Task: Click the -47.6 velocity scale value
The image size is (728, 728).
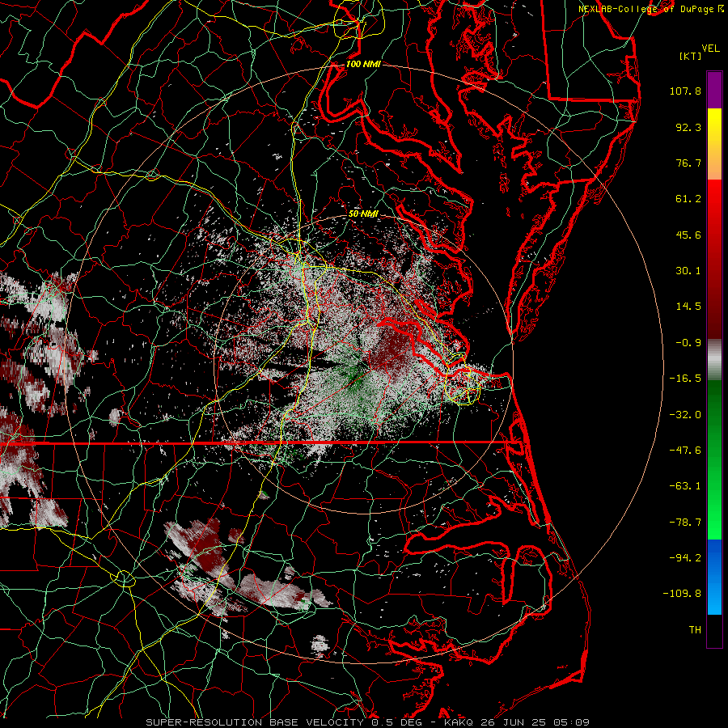Action: click(685, 451)
